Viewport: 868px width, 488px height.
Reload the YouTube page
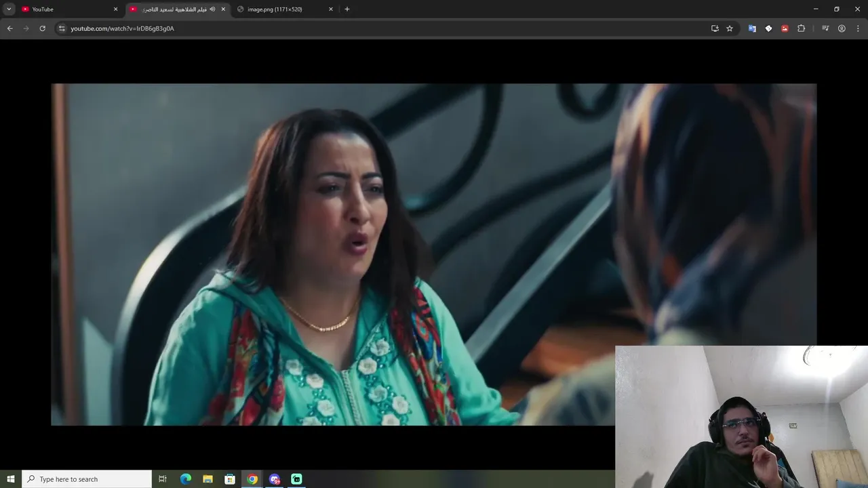(42, 28)
